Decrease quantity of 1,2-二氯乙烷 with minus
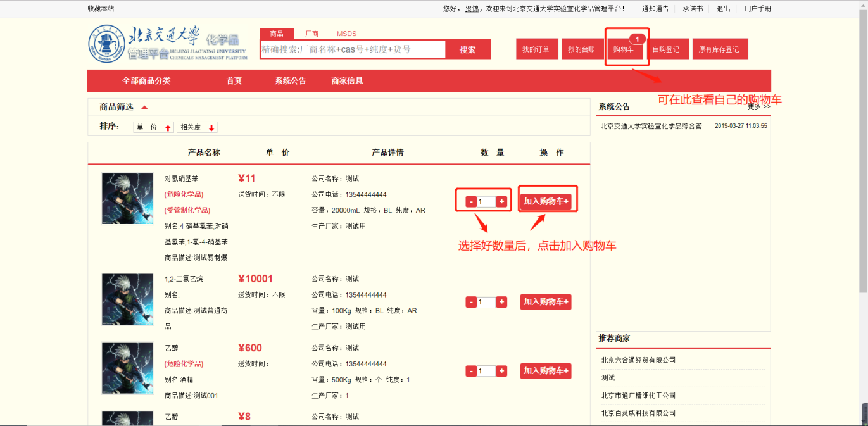Viewport: 868px width, 426px height. click(471, 302)
